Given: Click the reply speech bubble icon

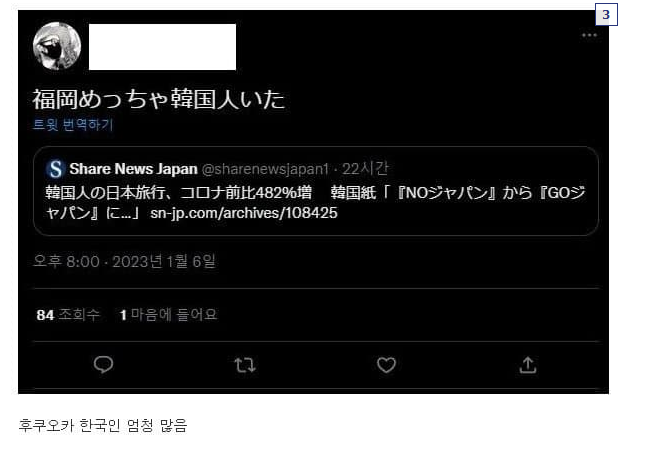Looking at the screenshot, I should tap(103, 364).
